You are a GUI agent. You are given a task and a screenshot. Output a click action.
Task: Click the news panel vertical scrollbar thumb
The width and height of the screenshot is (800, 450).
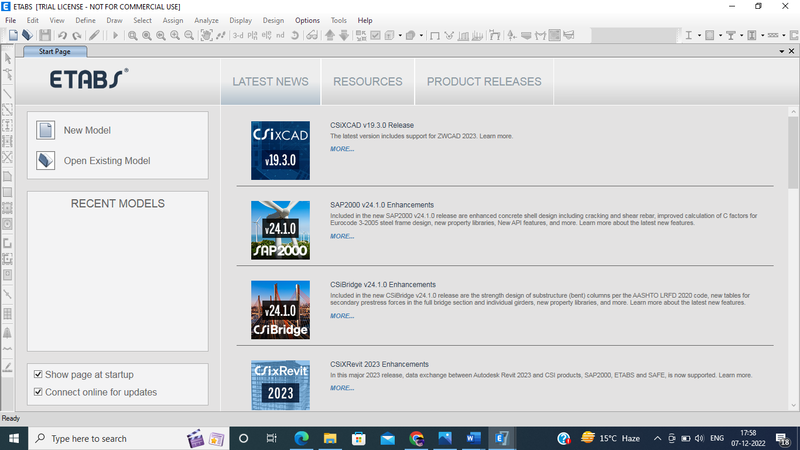[793, 152]
